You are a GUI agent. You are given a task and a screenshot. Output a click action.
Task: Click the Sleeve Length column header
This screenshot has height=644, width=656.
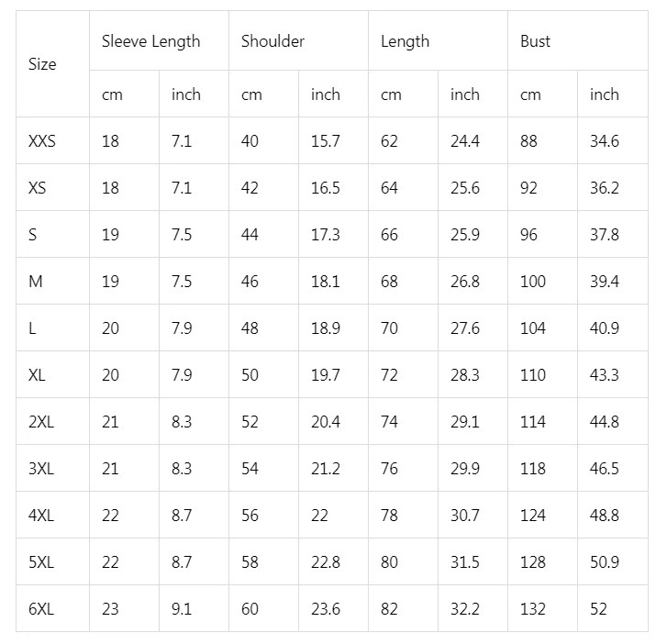[x=150, y=41]
